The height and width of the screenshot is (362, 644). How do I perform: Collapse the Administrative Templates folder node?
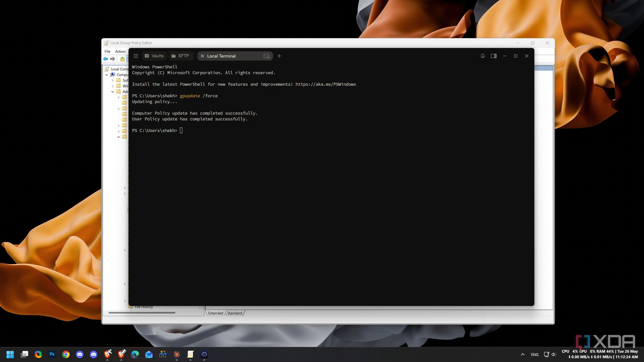(x=113, y=92)
